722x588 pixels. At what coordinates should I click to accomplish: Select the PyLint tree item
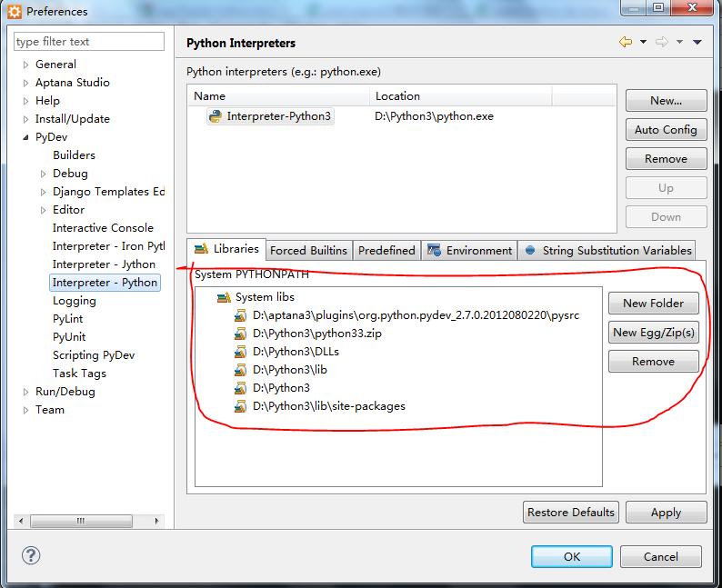coord(67,319)
